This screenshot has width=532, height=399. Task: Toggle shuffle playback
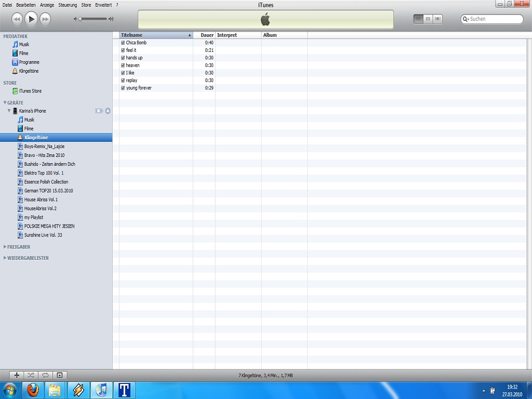pos(31,375)
